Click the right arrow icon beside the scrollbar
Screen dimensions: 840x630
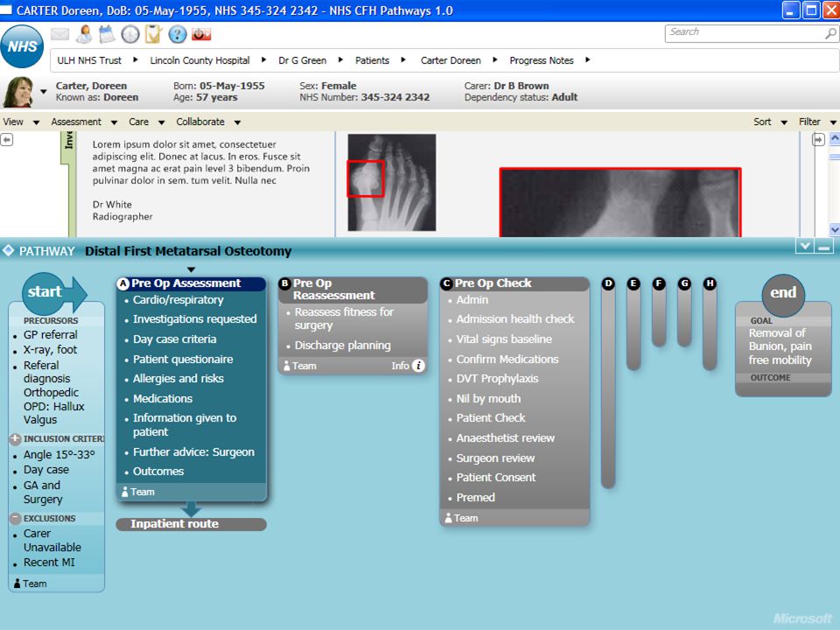pyautogui.click(x=819, y=140)
